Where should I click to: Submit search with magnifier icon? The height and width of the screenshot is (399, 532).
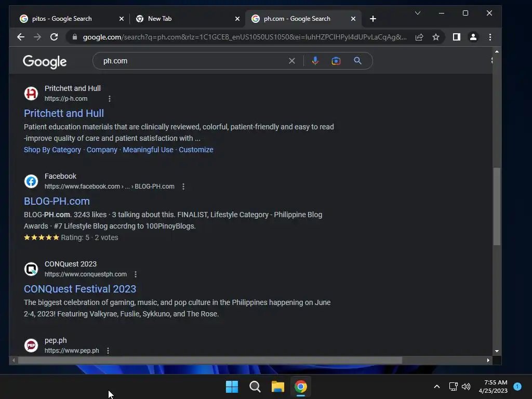click(x=357, y=61)
